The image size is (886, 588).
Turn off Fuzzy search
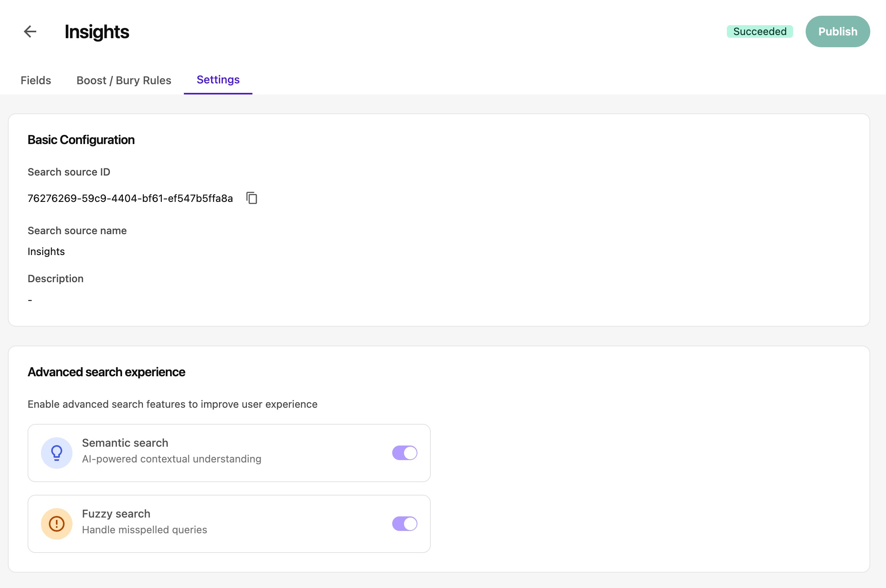pos(404,523)
